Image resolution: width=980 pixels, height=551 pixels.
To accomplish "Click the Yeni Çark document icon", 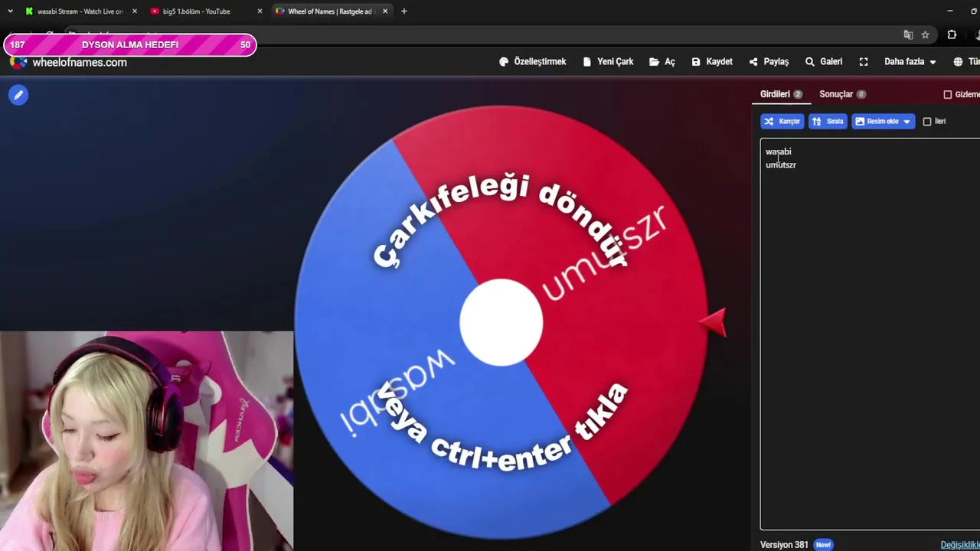I will point(586,62).
